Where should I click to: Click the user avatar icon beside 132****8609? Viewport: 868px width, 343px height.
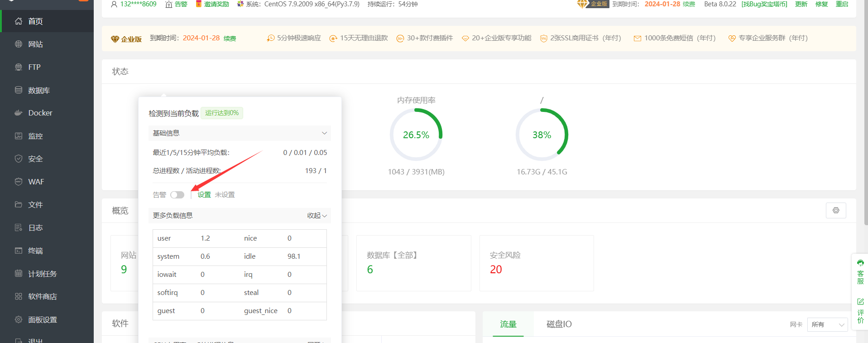[114, 4]
